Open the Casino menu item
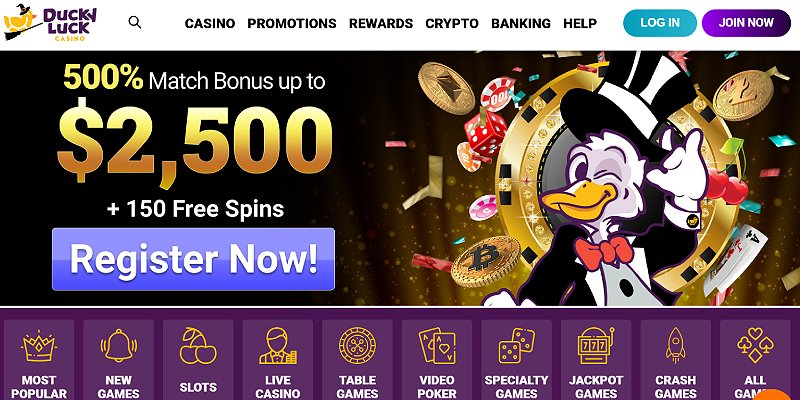 (210, 23)
